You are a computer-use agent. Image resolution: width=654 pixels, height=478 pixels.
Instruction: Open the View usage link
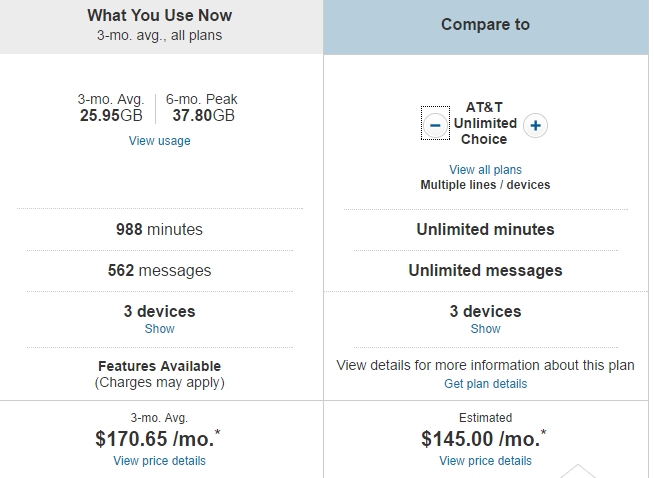(x=159, y=141)
